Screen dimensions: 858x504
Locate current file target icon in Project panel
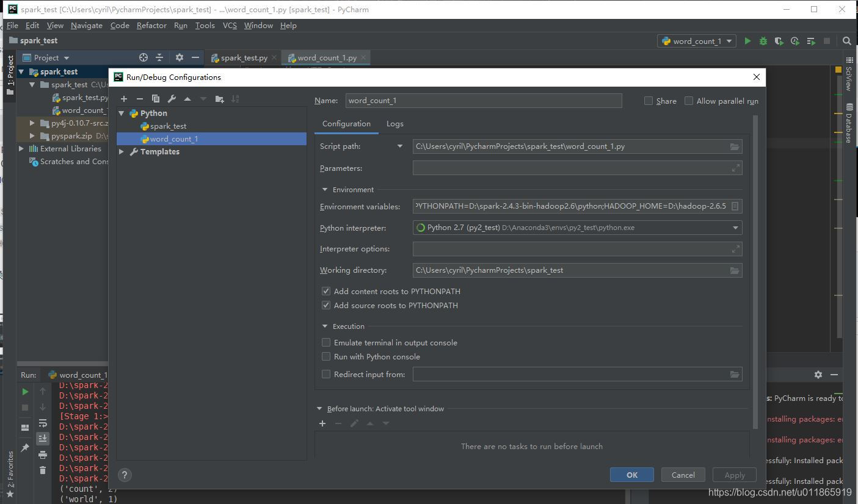pyautogui.click(x=144, y=57)
